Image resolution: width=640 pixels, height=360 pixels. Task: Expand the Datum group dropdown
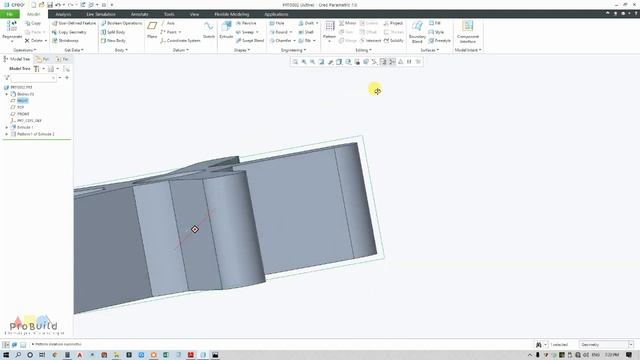(180, 50)
